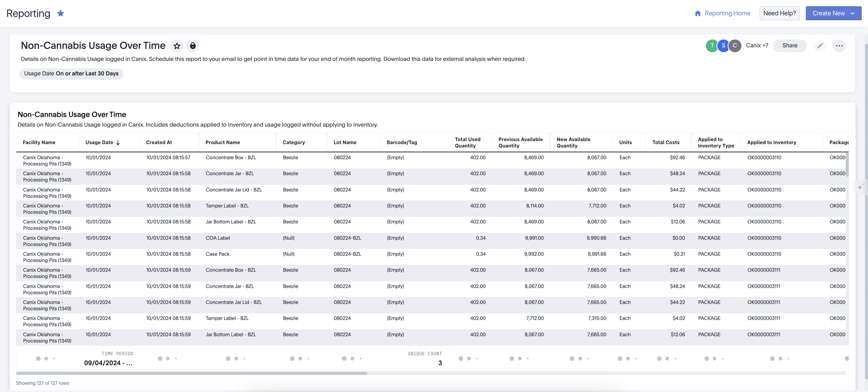The height and width of the screenshot is (392, 868).
Task: Click the gray C user avatar
Action: [x=734, y=46]
